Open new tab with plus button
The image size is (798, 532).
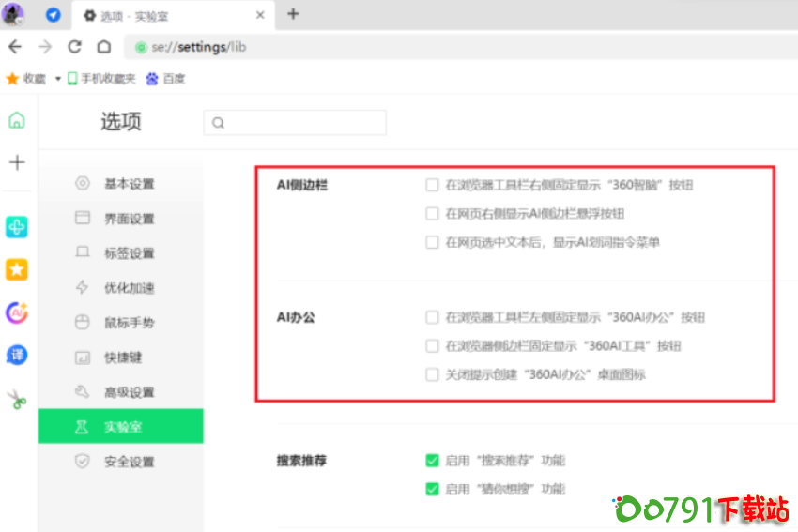[293, 14]
